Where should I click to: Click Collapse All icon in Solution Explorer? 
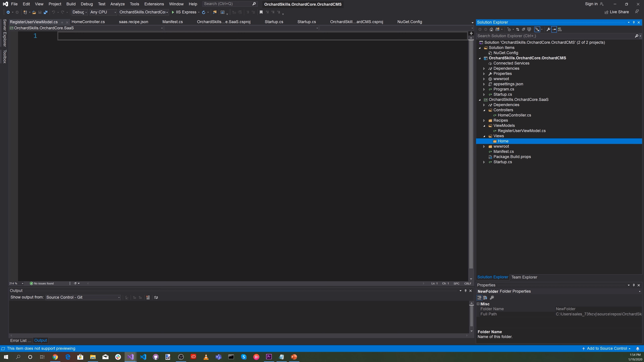pyautogui.click(x=523, y=29)
